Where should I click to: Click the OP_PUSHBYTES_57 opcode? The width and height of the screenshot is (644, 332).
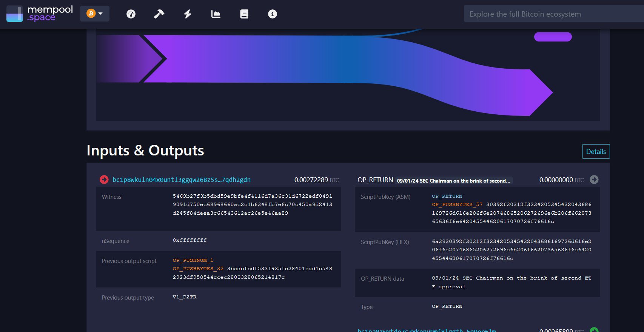point(457,204)
